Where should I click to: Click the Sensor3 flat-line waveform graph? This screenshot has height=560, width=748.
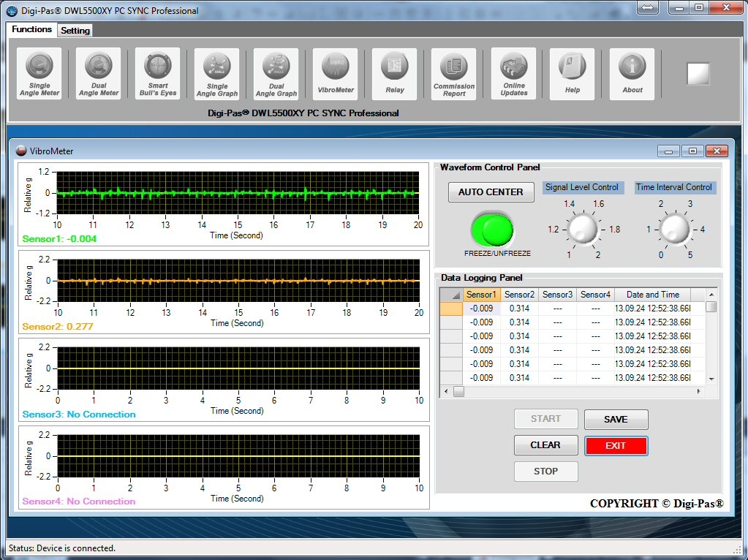coord(238,368)
